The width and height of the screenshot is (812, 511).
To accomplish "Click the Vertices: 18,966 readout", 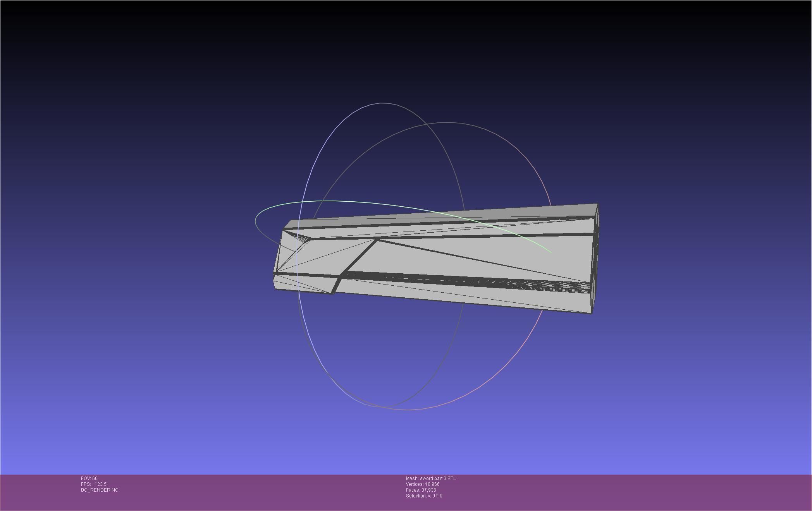I will point(423,484).
